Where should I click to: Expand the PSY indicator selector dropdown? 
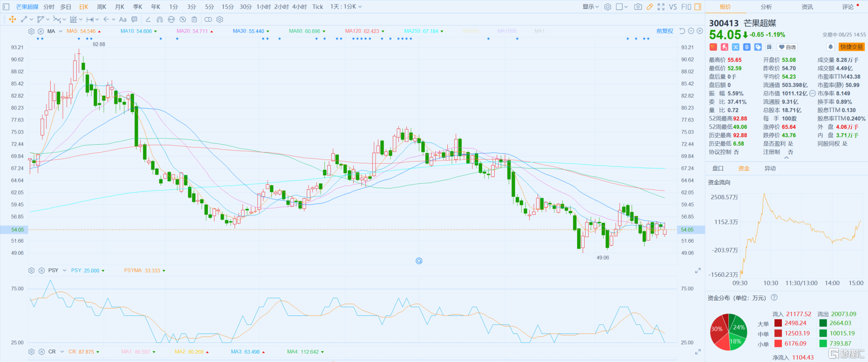pos(64,270)
